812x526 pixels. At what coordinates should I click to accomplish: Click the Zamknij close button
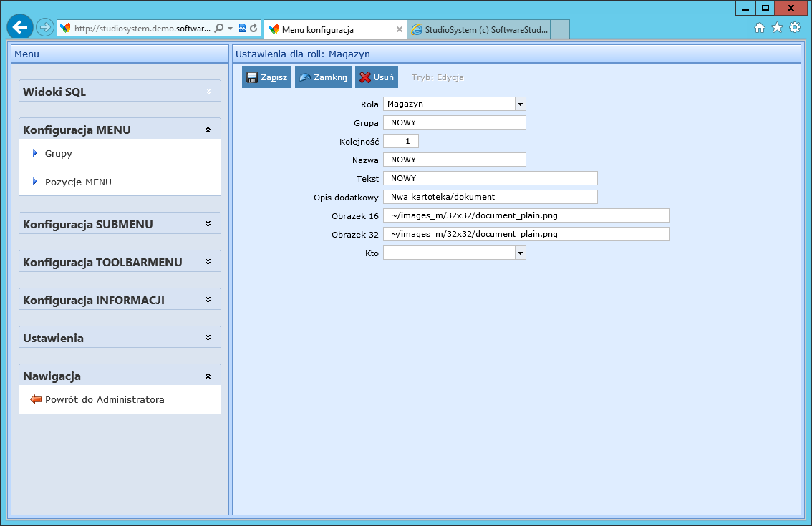[x=323, y=77]
